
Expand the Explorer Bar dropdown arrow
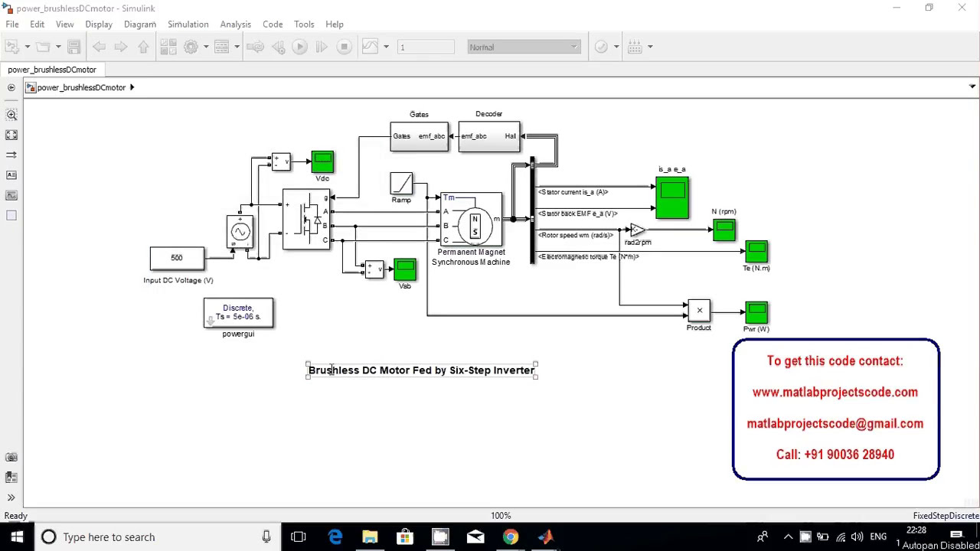pos(972,86)
